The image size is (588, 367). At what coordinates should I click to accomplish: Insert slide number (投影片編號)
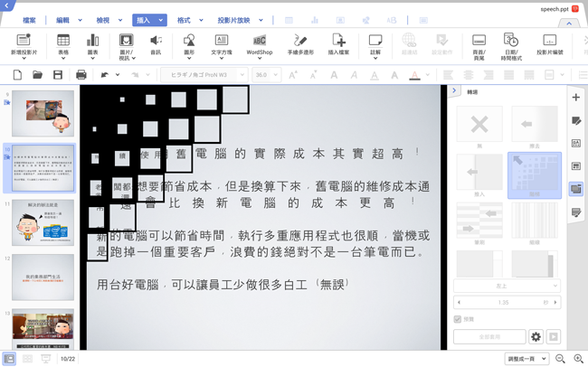tap(549, 44)
